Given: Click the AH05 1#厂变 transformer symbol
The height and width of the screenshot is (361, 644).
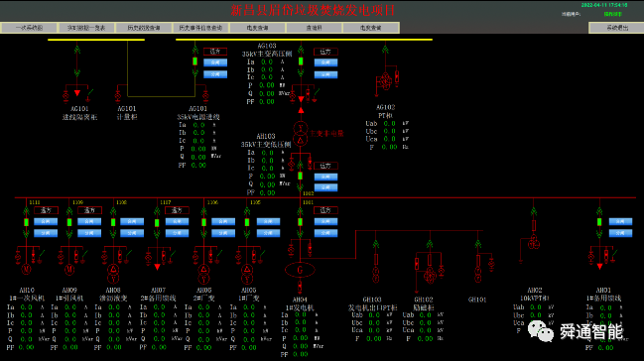Looking at the screenshot, I should [247, 274].
